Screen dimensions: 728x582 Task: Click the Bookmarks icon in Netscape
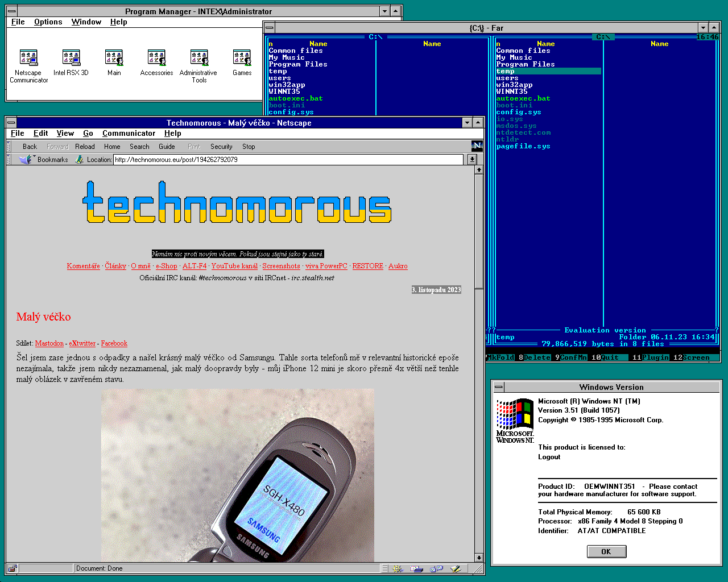26,160
